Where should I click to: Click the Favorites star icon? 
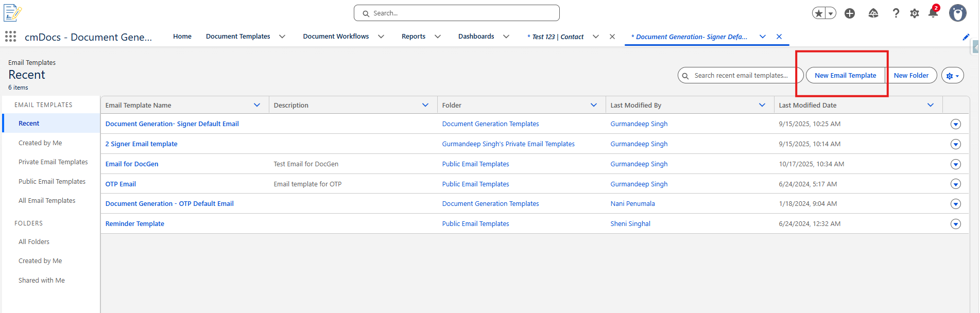pos(818,13)
